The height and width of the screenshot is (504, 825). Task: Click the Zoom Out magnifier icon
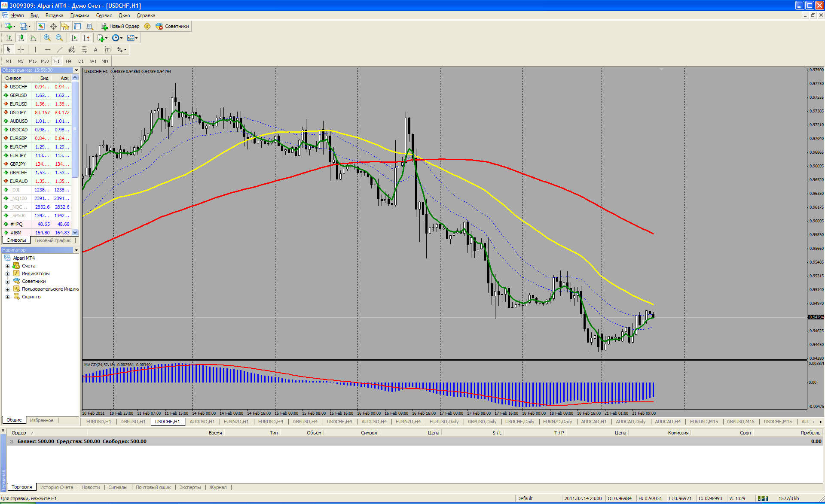point(59,38)
